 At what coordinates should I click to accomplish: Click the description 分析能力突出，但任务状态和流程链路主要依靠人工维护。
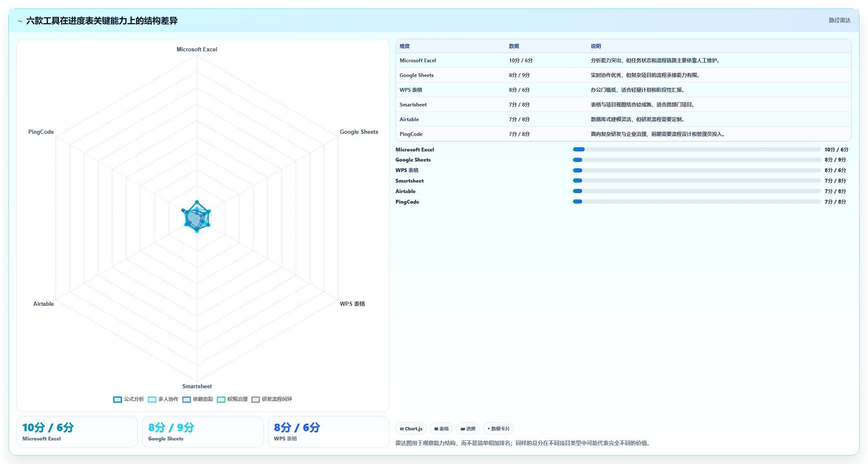(656, 61)
